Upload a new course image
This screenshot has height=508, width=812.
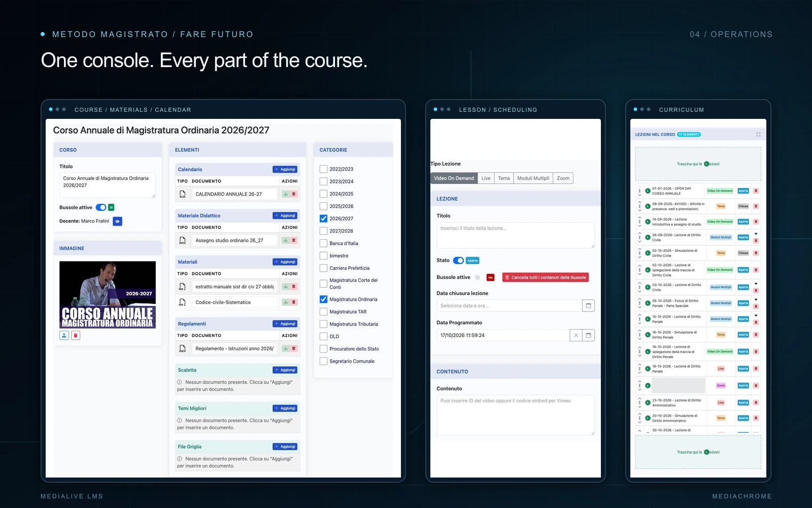coord(64,335)
